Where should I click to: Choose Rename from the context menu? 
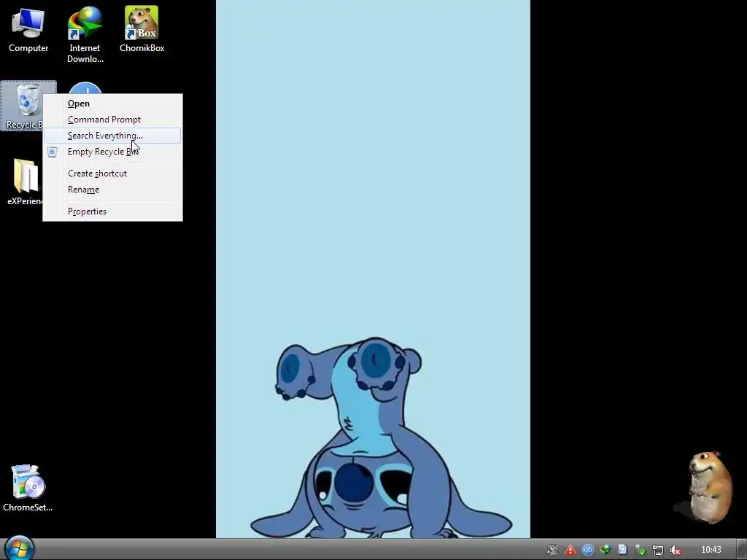(112, 190)
